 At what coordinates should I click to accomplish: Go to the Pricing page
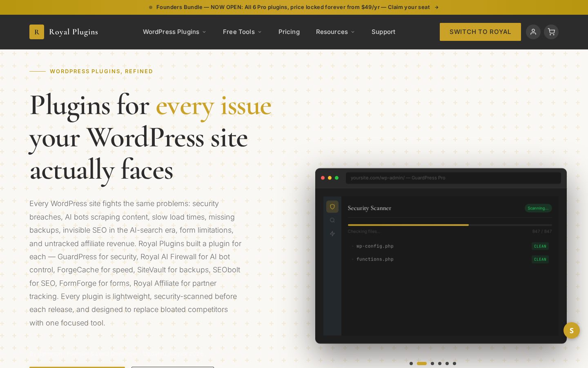pyautogui.click(x=289, y=32)
